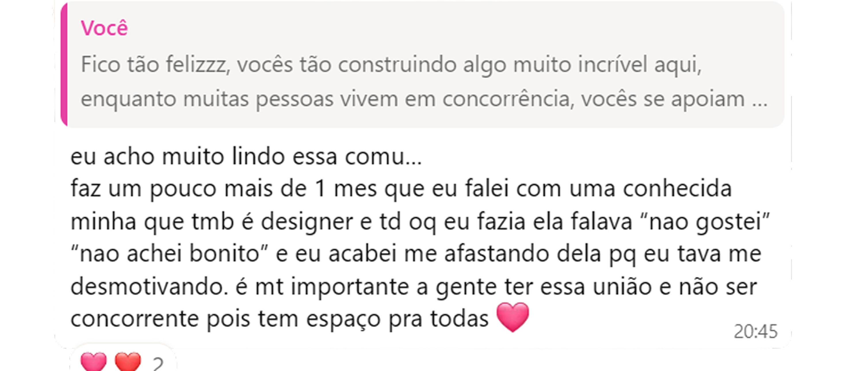Click the 'Você' sender name in quote
868x371 pixels.
point(104,28)
